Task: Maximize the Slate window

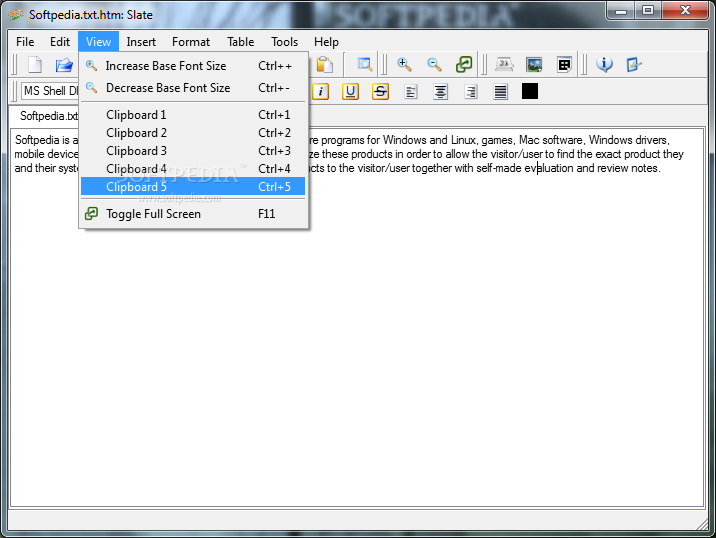Action: coord(648,11)
